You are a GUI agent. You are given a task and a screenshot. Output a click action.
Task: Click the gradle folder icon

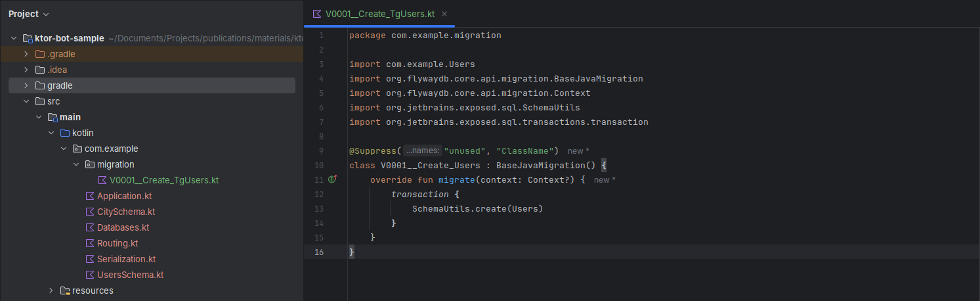click(x=40, y=85)
